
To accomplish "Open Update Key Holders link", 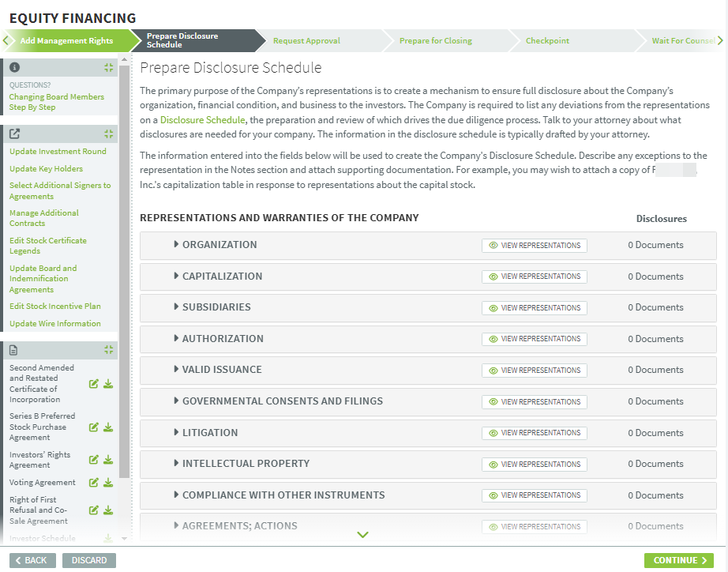I will click(x=46, y=168).
